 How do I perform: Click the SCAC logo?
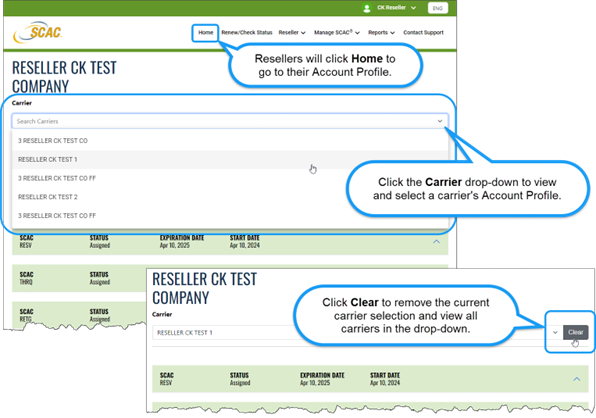coord(37,32)
